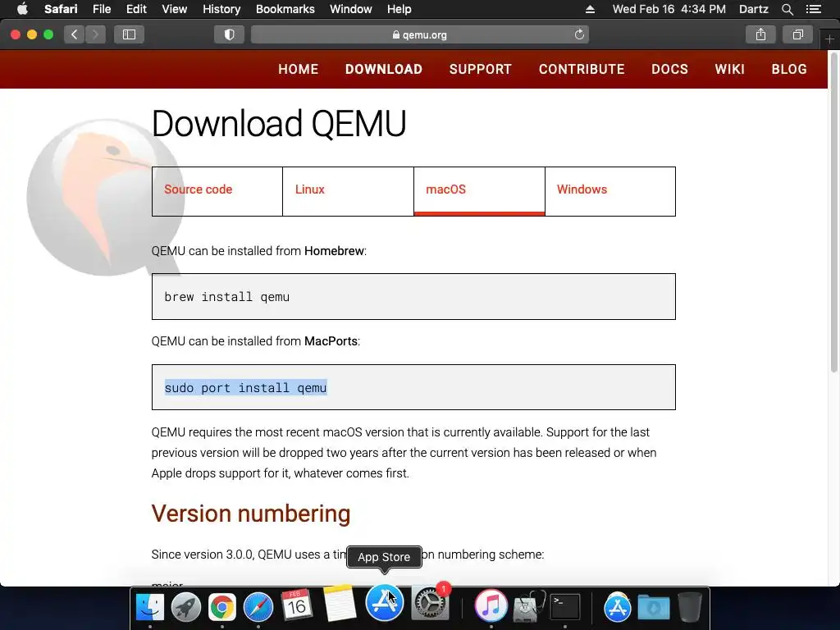This screenshot has width=840, height=630.
Task: Open Launchpad rocket icon in Dock
Action: click(x=186, y=606)
